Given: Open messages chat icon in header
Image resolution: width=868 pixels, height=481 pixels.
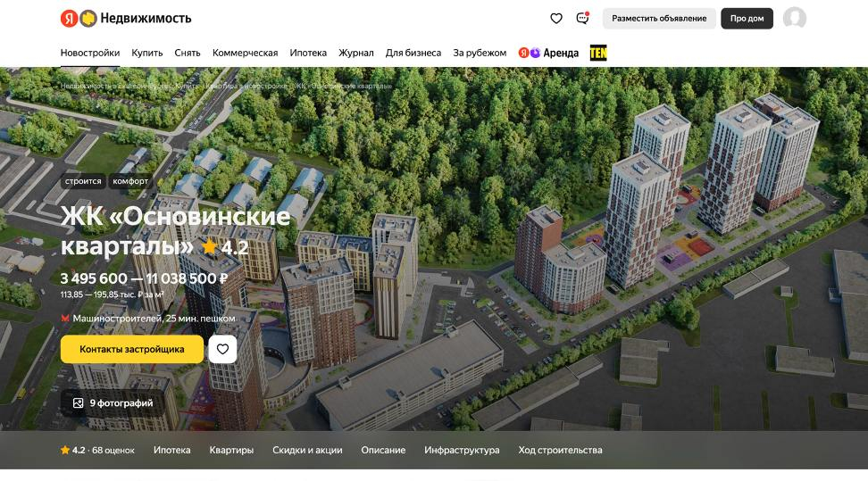Looking at the screenshot, I should click(582, 18).
